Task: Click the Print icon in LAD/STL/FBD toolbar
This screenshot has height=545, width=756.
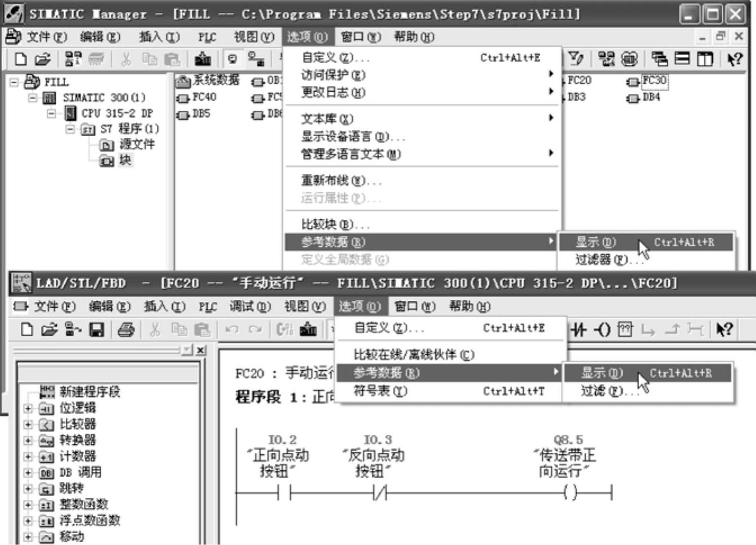Action: (126, 329)
